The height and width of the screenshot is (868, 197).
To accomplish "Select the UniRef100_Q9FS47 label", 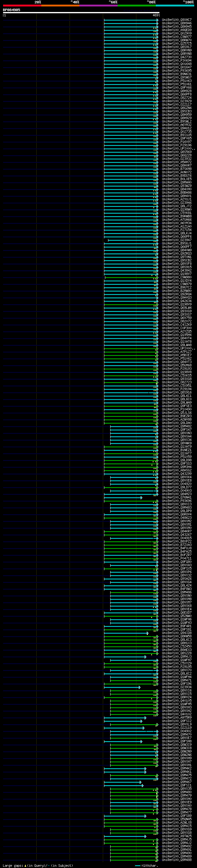I will pyautogui.click(x=177, y=430).
